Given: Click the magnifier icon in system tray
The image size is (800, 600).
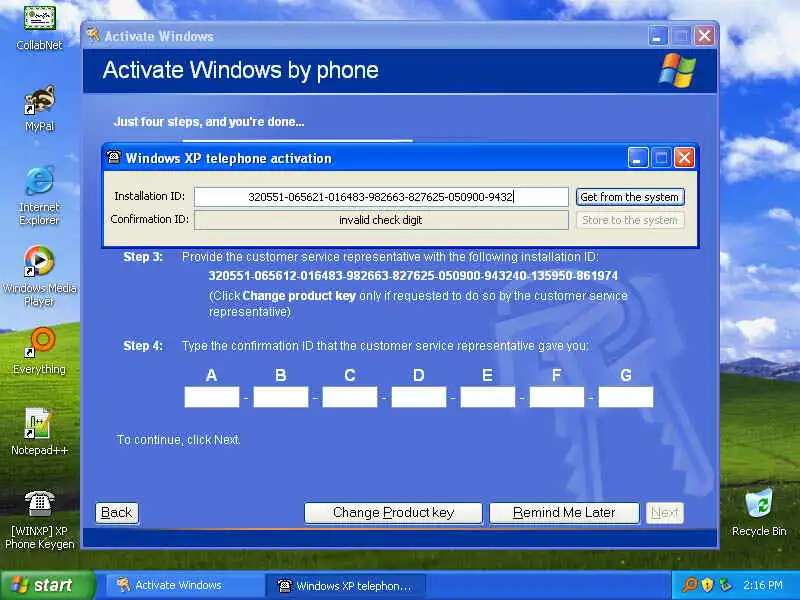Looking at the screenshot, I should [x=690, y=585].
